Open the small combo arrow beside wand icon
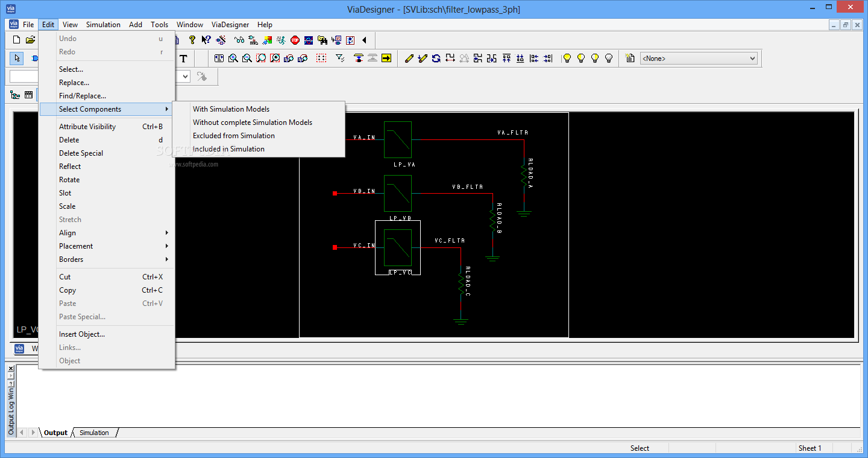 click(x=185, y=77)
